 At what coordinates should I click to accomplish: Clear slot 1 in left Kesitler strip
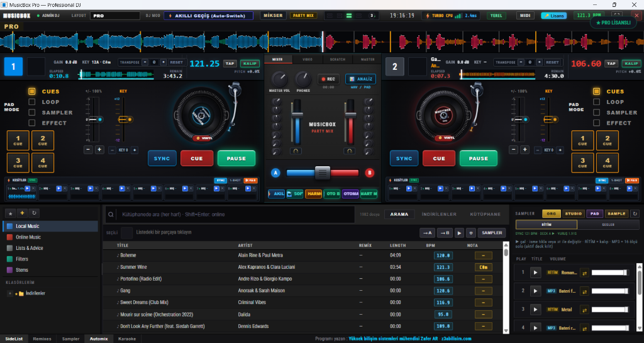pos(33,189)
